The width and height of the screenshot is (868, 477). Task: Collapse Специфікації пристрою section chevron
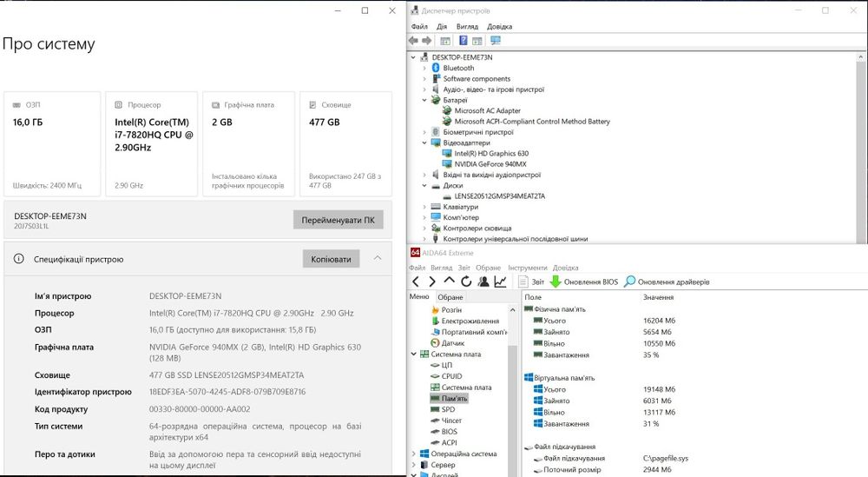pyautogui.click(x=378, y=258)
